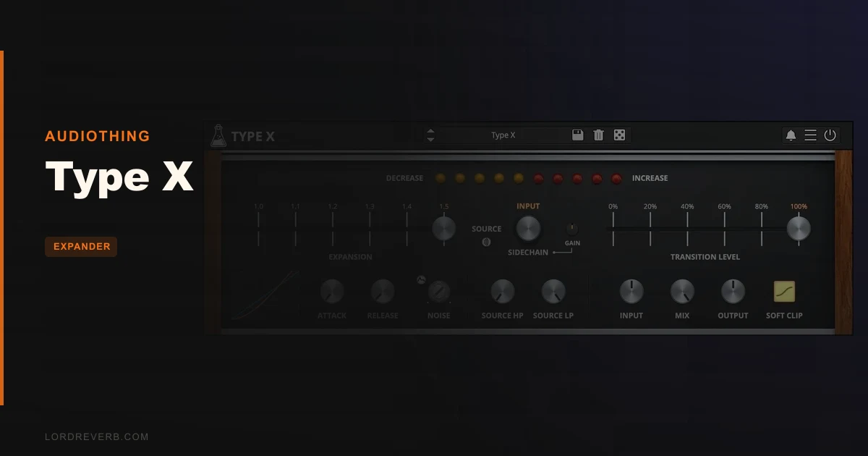This screenshot has width=868, height=456.
Task: Click the Input level knob in output section
Action: click(631, 292)
